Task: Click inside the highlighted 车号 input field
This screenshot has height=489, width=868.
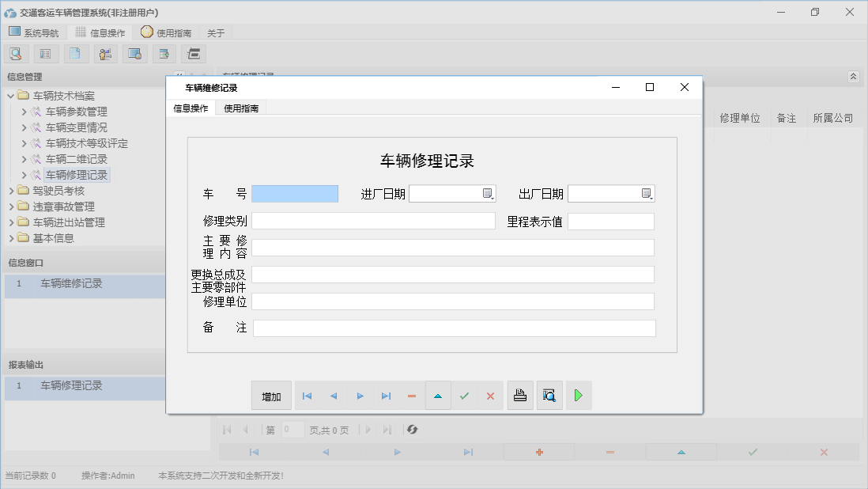Action: coord(295,192)
